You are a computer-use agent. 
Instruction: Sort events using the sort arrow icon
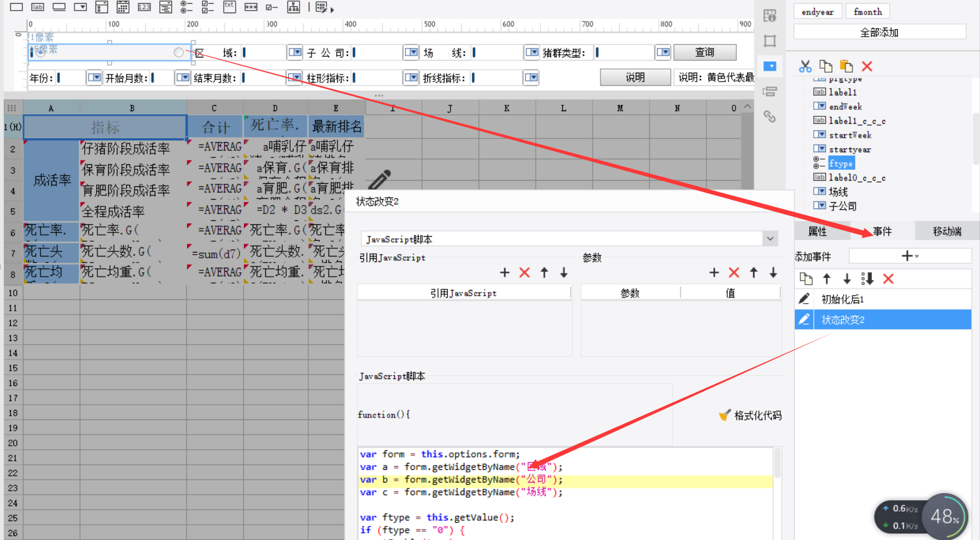tap(868, 279)
